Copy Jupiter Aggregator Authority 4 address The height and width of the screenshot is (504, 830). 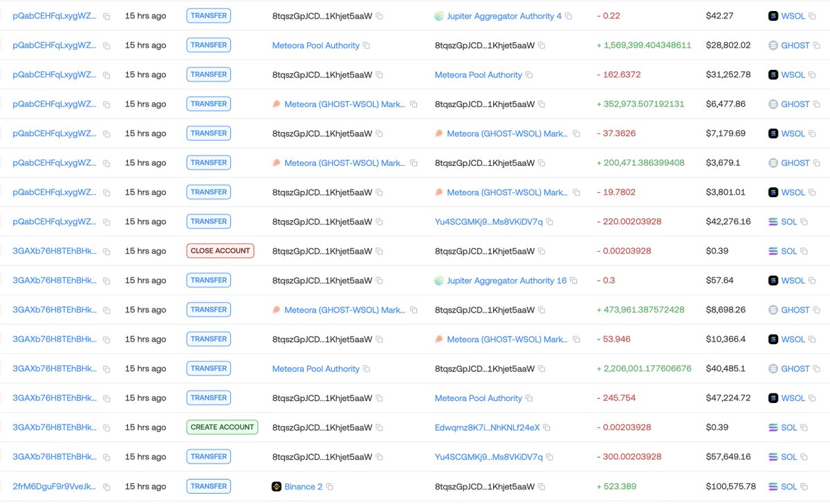tap(569, 16)
